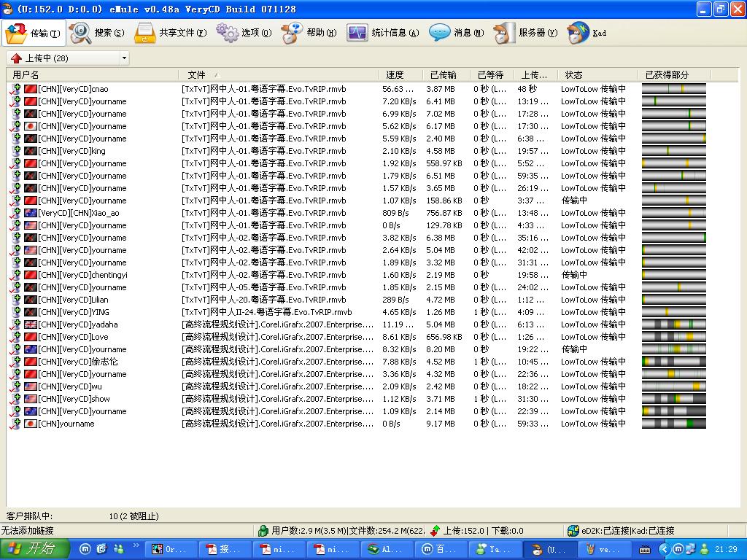Open the 服务器 servers view
This screenshot has height=560, width=747.
[525, 33]
